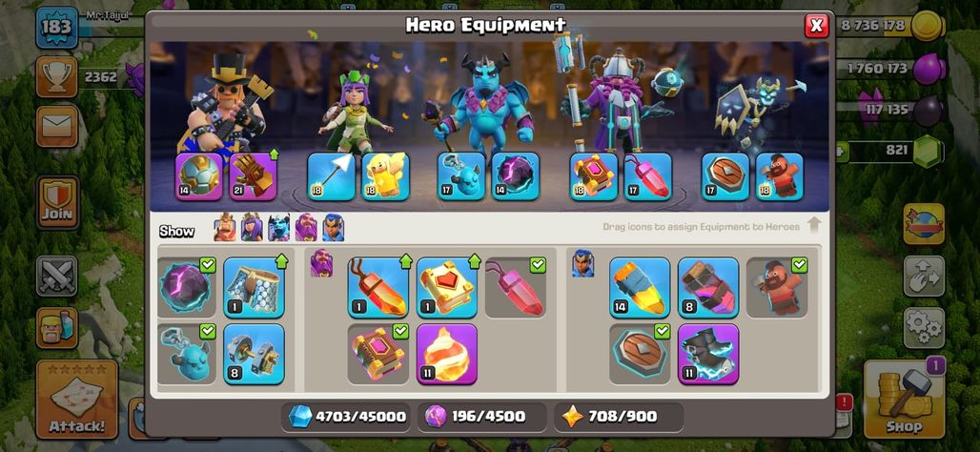Select the Lavaloon-style orange pendant level 1
Screen dimensions: 980x452
tap(378, 288)
